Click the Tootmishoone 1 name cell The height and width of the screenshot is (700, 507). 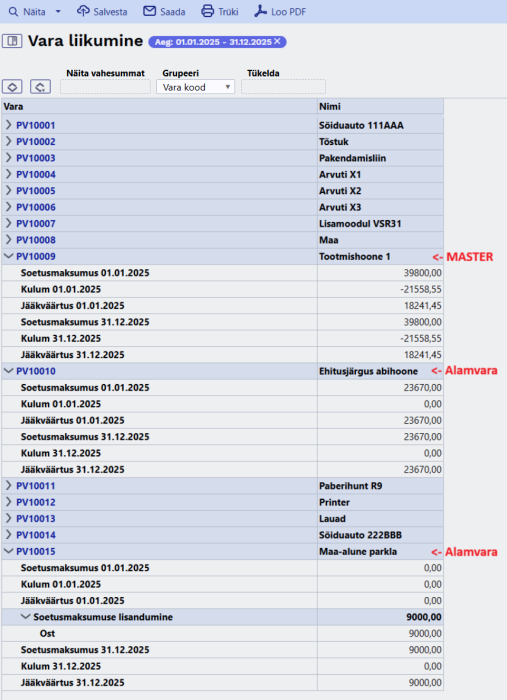380,257
